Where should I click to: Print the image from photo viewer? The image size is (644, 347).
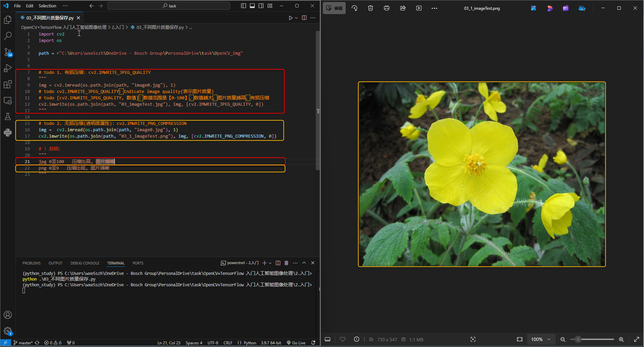[x=387, y=8]
